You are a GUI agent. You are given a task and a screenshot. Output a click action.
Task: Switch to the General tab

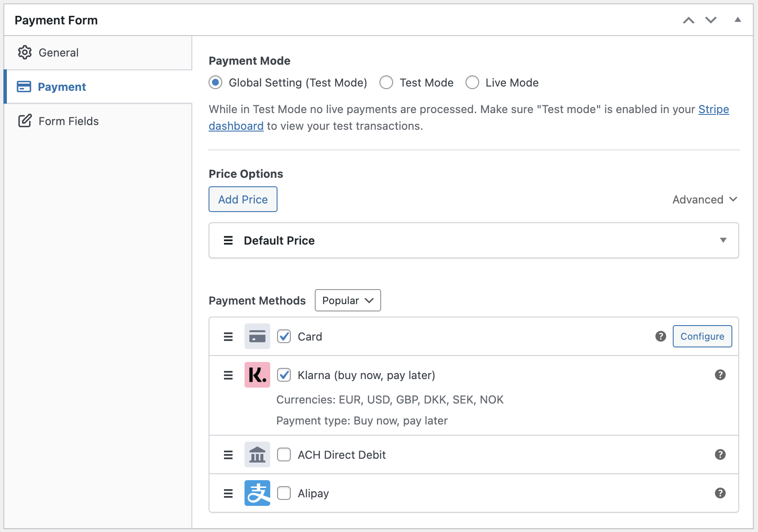tap(59, 53)
